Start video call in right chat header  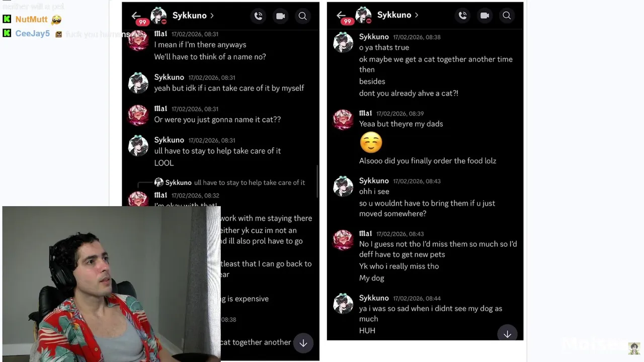tap(485, 16)
